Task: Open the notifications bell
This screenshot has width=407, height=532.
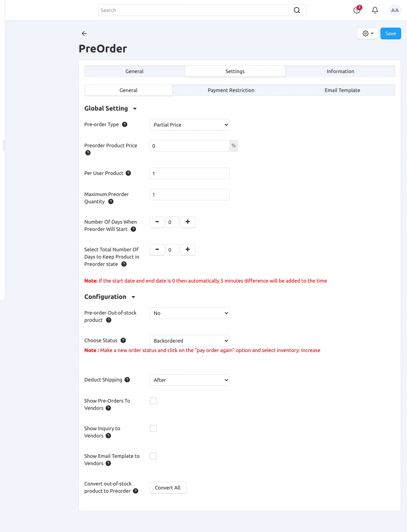Action: [x=375, y=10]
